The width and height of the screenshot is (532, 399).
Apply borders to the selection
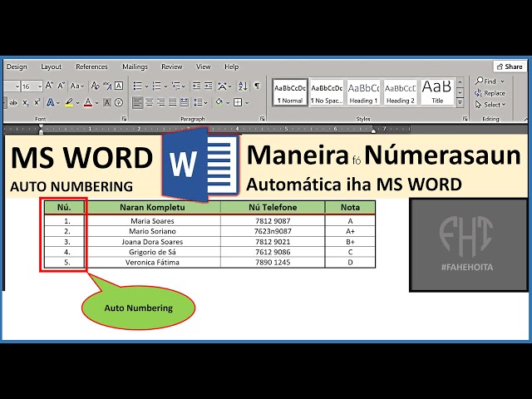coord(238,102)
